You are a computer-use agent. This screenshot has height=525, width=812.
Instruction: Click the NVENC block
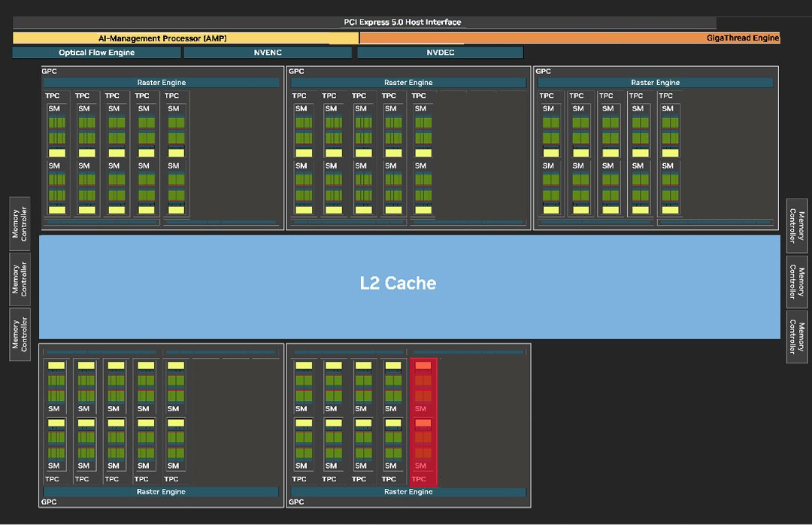coord(268,53)
